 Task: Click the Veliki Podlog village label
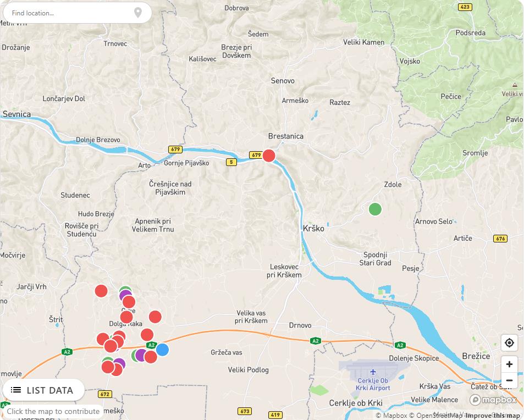coord(249,370)
